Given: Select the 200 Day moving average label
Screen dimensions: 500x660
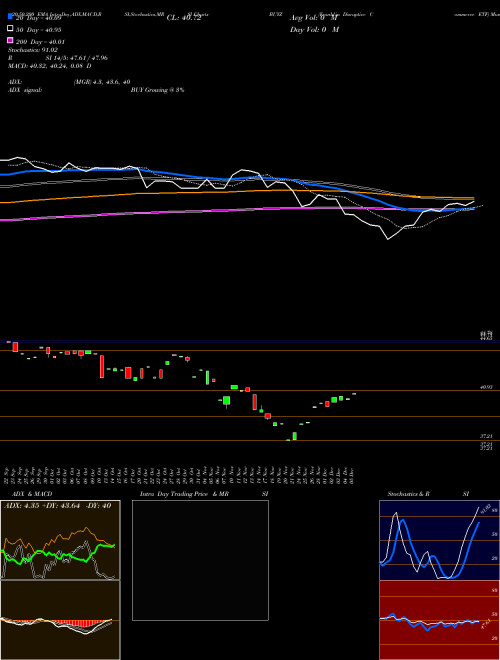Looking at the screenshot, I should pos(40,42).
